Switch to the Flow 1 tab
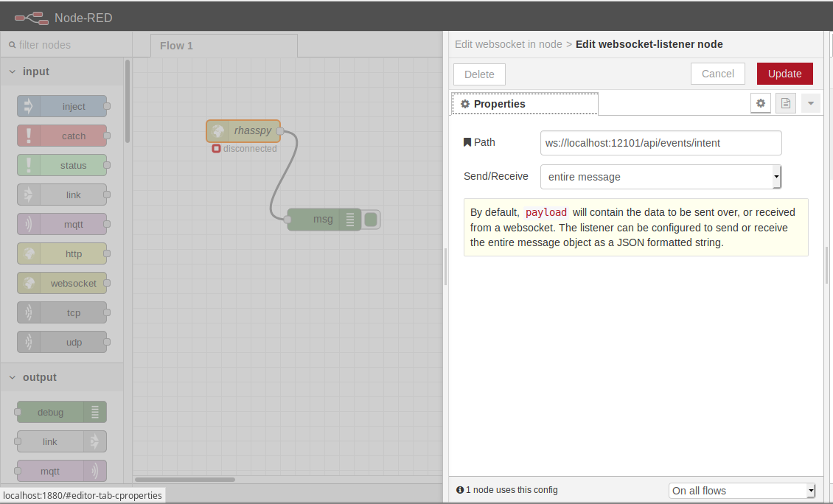This screenshot has width=833, height=504. pos(177,45)
